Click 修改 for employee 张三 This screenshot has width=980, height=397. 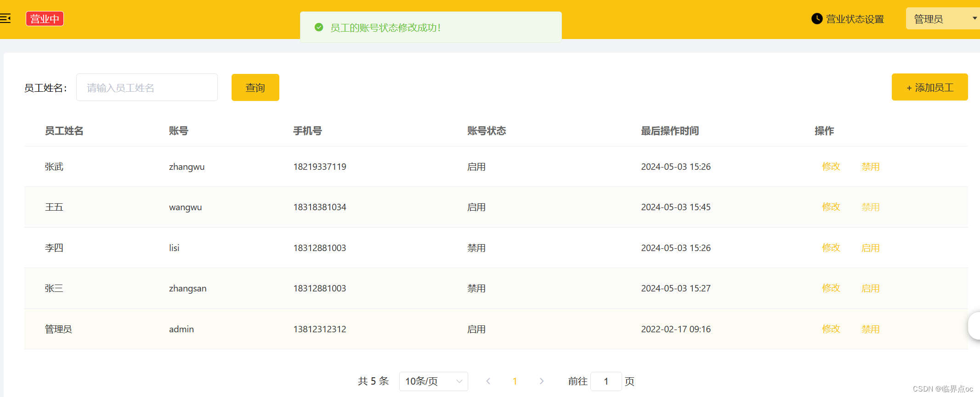[831, 288]
